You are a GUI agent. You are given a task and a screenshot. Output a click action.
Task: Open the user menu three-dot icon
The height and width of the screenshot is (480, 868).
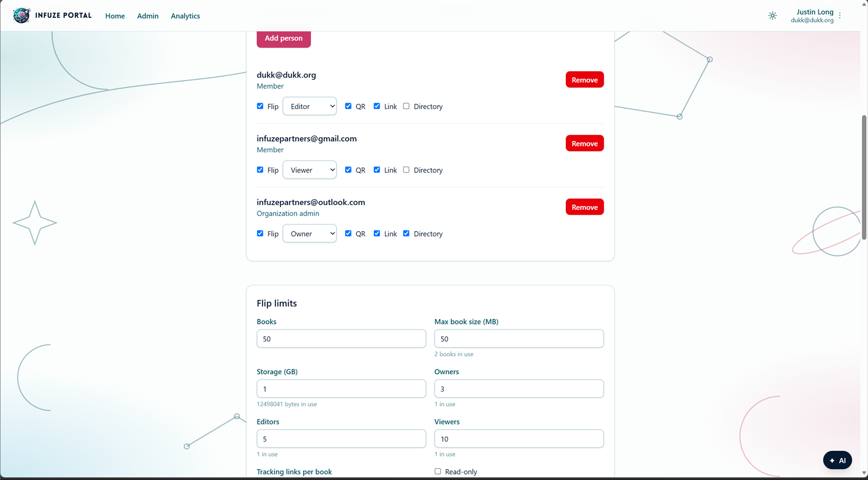840,16
